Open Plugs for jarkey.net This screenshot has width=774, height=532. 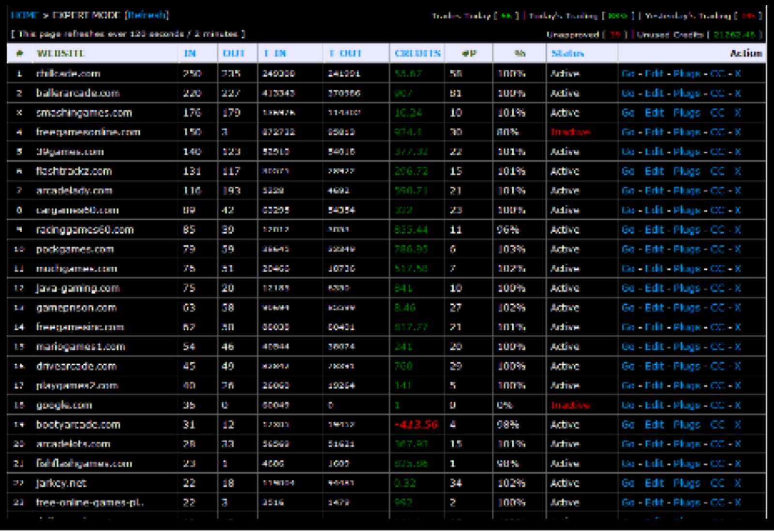point(687,484)
